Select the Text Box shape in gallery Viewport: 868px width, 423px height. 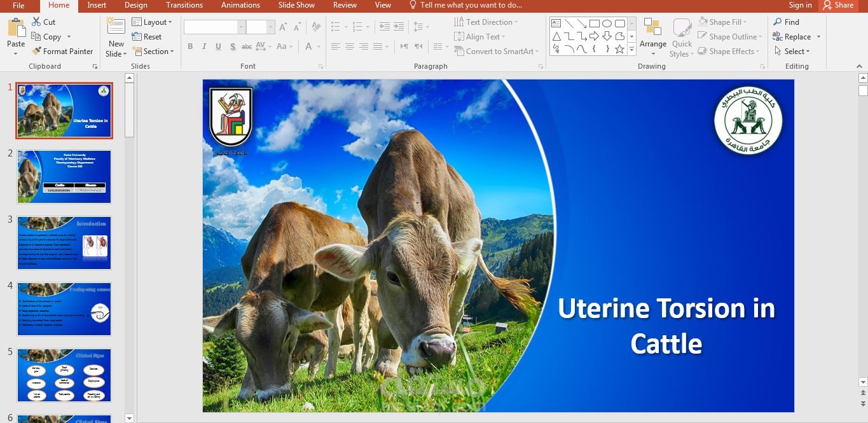(556, 23)
